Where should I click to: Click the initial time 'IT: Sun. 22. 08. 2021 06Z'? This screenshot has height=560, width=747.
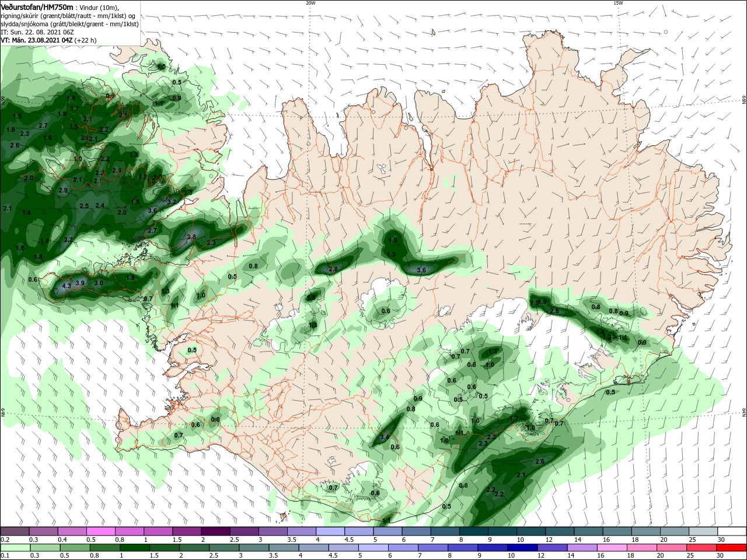(37, 32)
